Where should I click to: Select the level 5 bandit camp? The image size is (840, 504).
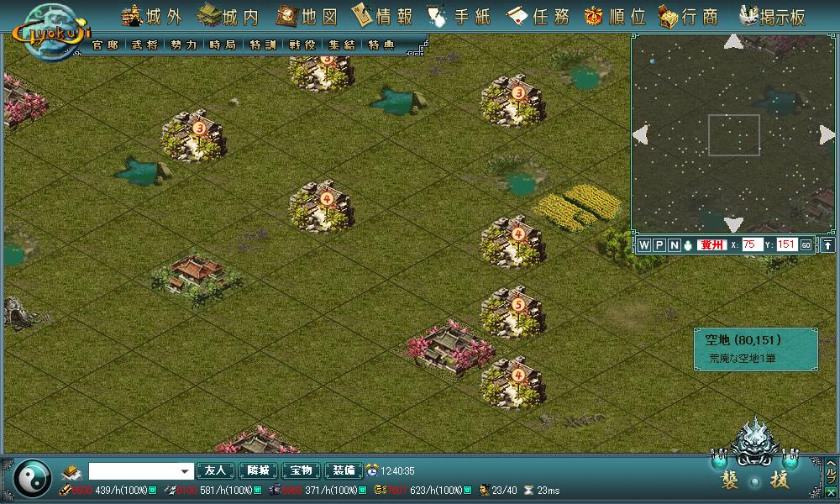tap(513, 311)
